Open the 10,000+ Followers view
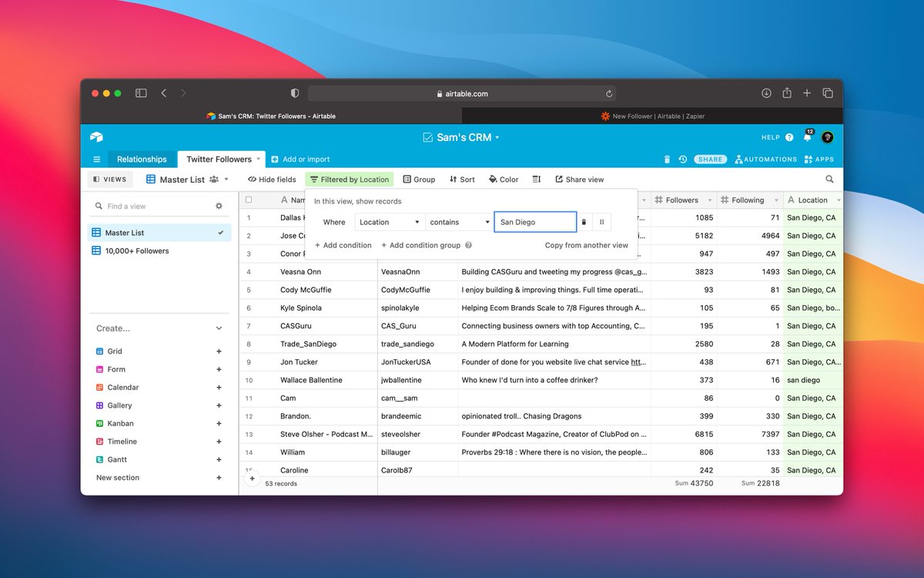924x578 pixels. click(x=159, y=250)
